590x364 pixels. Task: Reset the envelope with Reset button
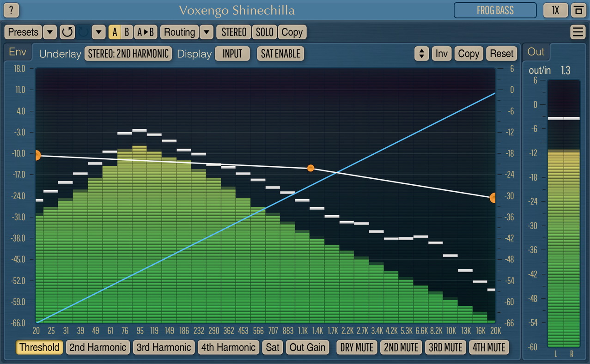click(502, 54)
